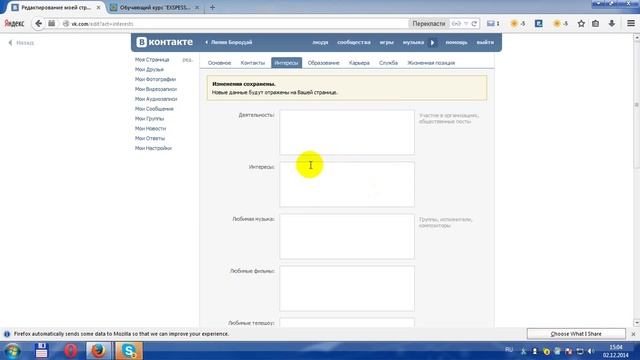Viewport: 640px width, 360px height.
Task: Click the music play button in VK header
Action: 433,42
